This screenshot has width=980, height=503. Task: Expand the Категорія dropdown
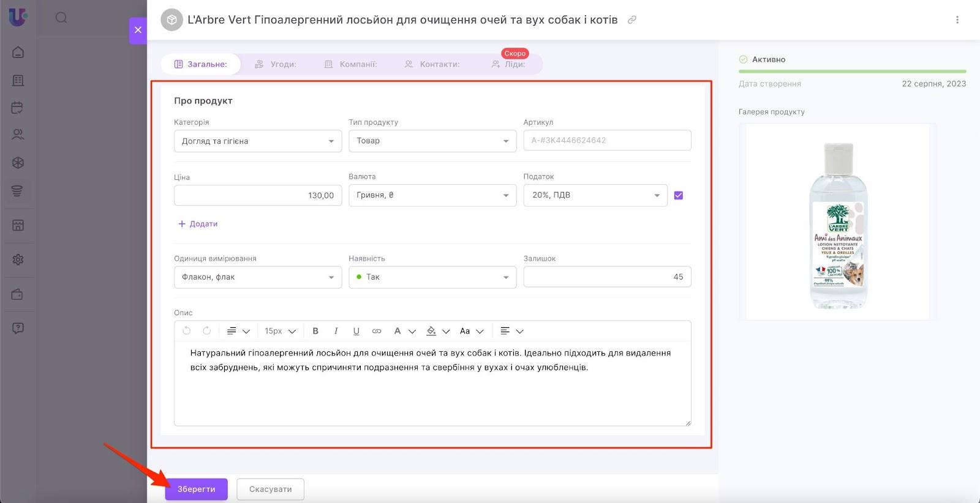coord(257,141)
